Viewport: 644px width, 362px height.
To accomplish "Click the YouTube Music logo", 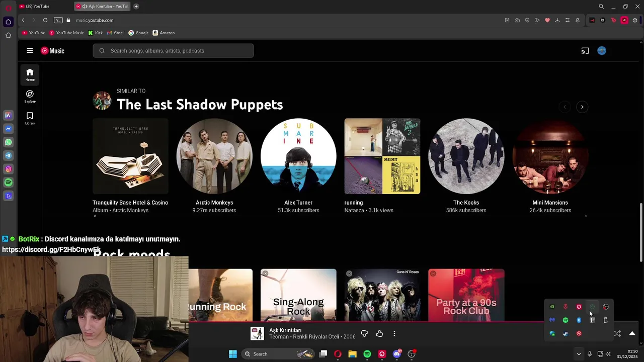I will [x=52, y=51].
